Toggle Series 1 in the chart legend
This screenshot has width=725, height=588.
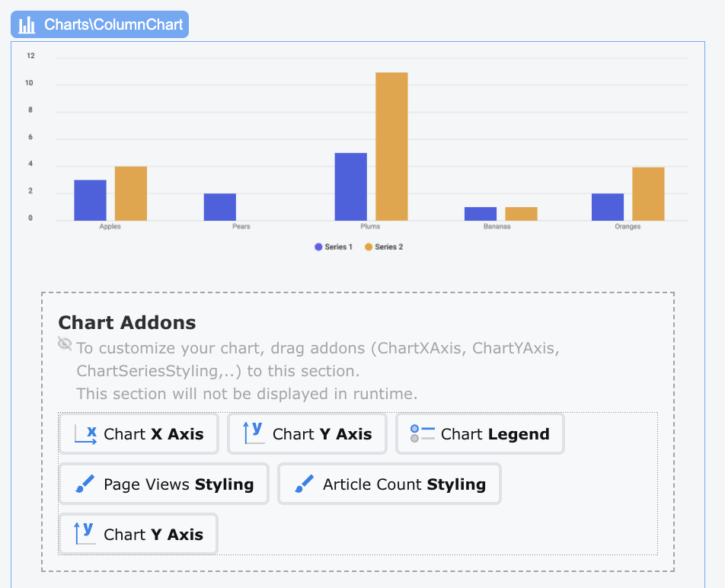click(333, 246)
